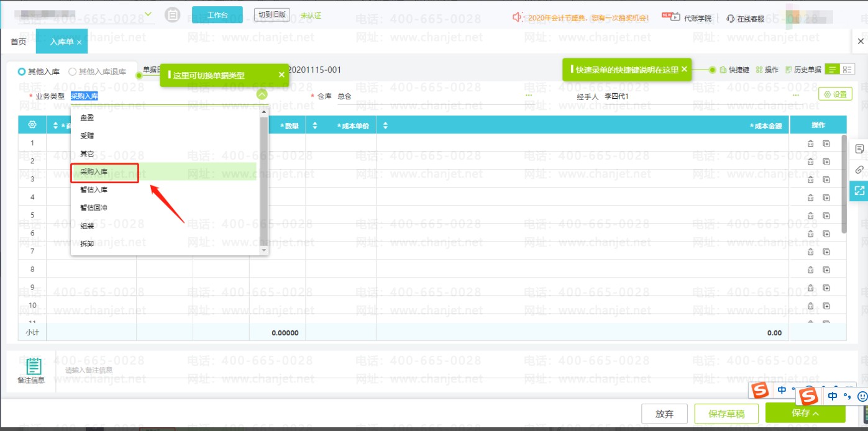Viewport: 868px width, 431px height.
Task: Delete row 1 using trash icon
Action: pos(810,143)
